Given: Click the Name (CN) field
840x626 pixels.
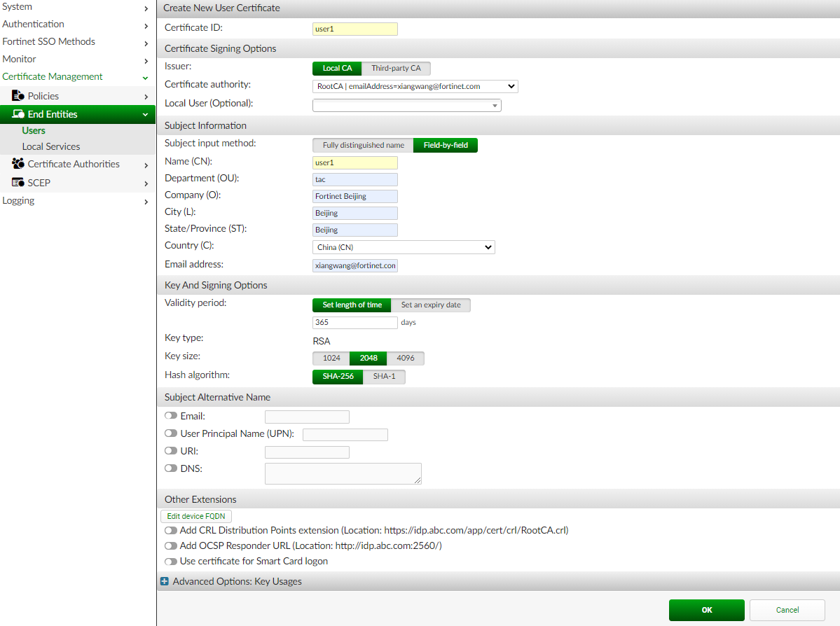Looking at the screenshot, I should (x=355, y=162).
